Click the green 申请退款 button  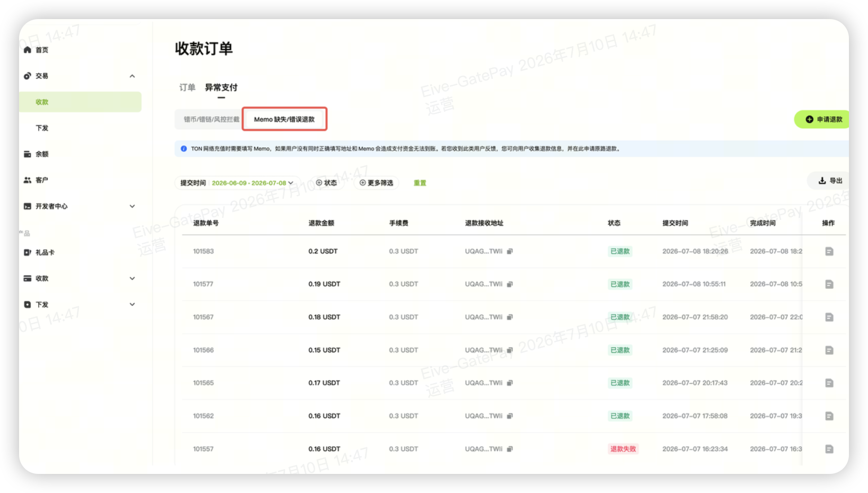point(823,119)
